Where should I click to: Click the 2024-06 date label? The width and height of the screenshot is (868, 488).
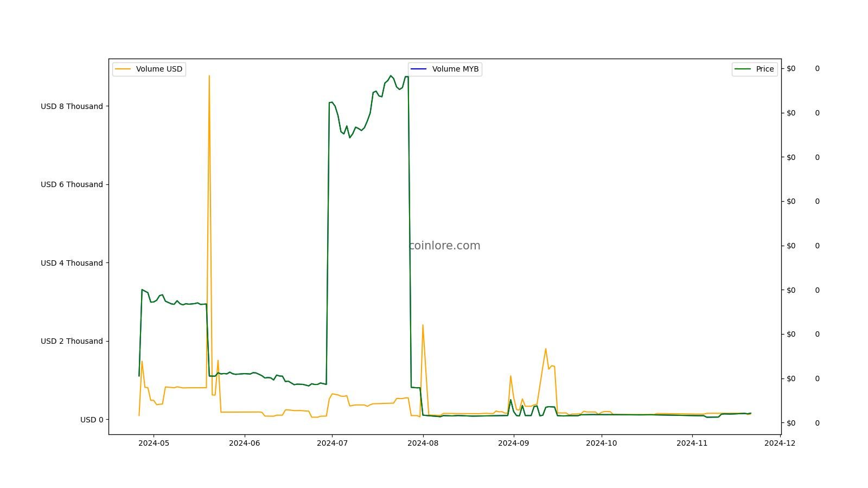(245, 443)
